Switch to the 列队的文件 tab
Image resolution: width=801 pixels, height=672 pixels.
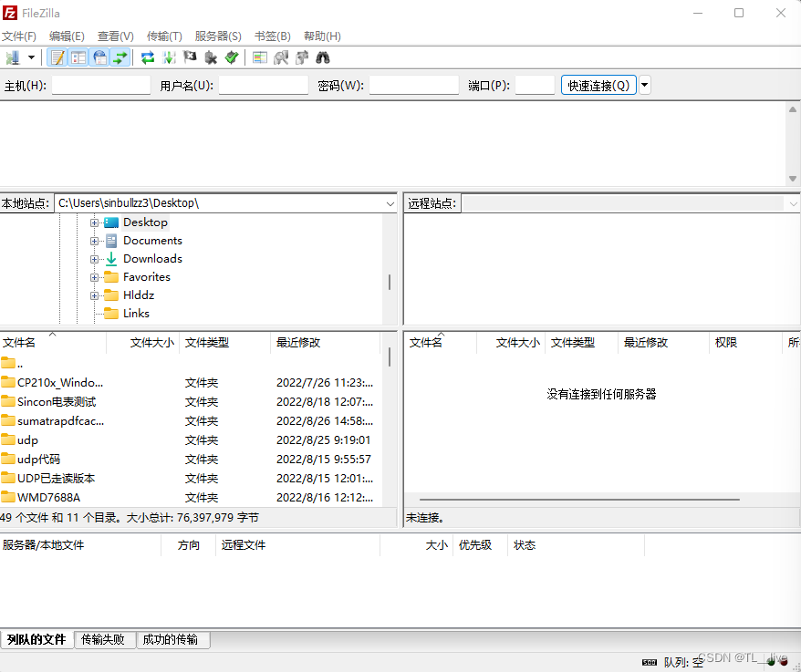point(36,639)
